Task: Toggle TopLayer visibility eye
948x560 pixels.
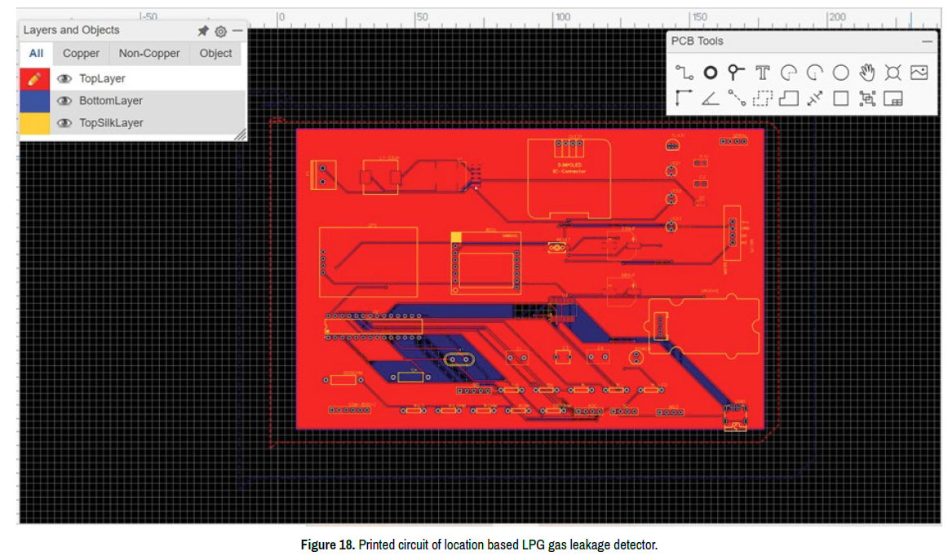Action: coord(64,79)
